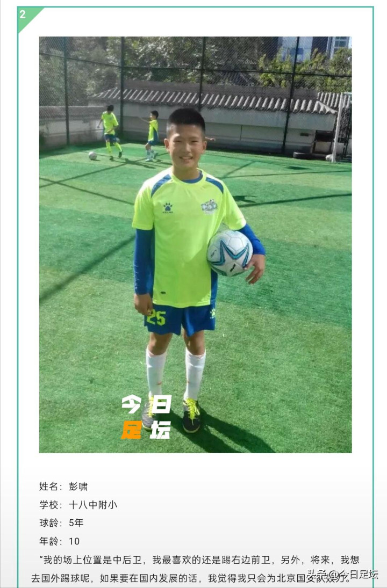Click the 头条@今日足坛 watermark text
Image resolution: width=387 pixels, height=588 pixels.
342,574
